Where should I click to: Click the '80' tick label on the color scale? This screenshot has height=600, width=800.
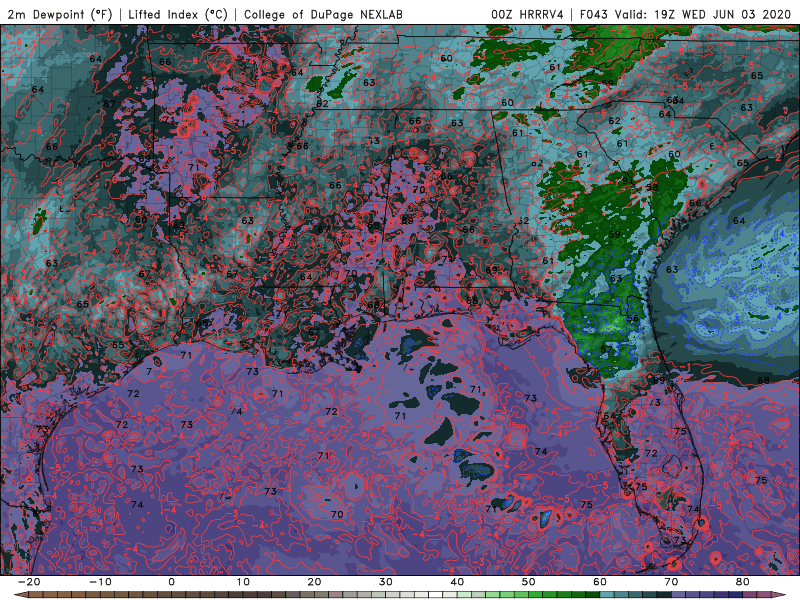pos(743,582)
